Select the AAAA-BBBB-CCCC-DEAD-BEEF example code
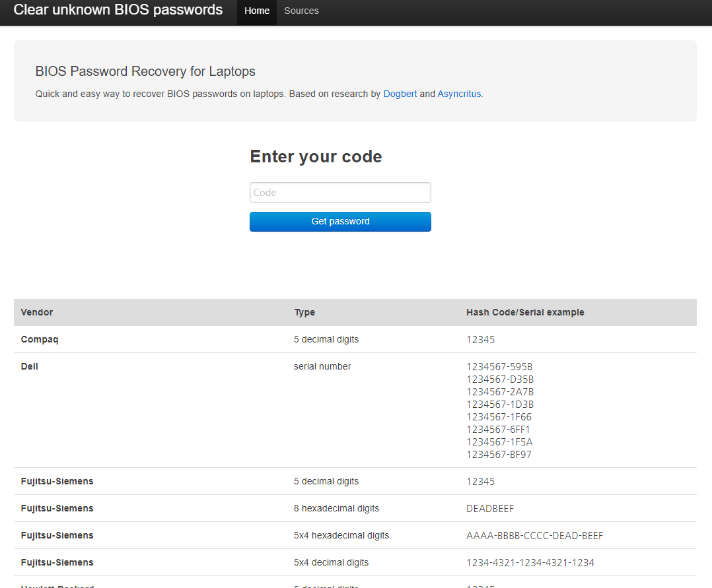This screenshot has width=712, height=588. tap(534, 536)
